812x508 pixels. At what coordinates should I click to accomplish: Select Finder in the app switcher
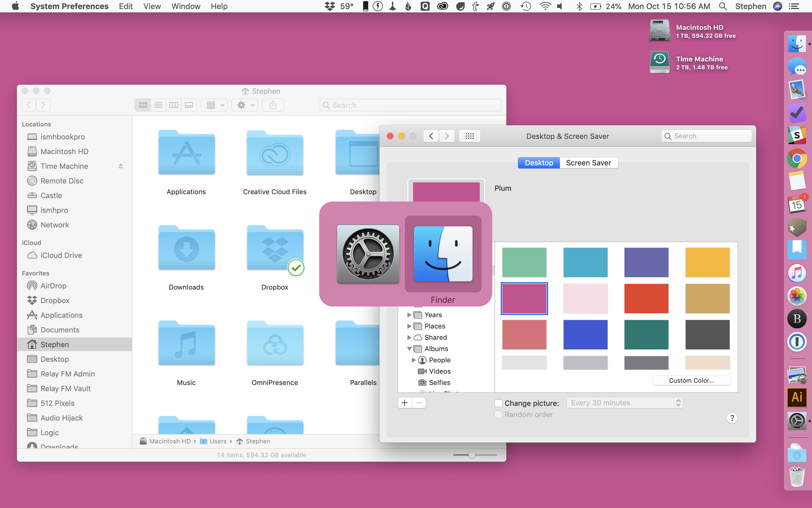[443, 254]
